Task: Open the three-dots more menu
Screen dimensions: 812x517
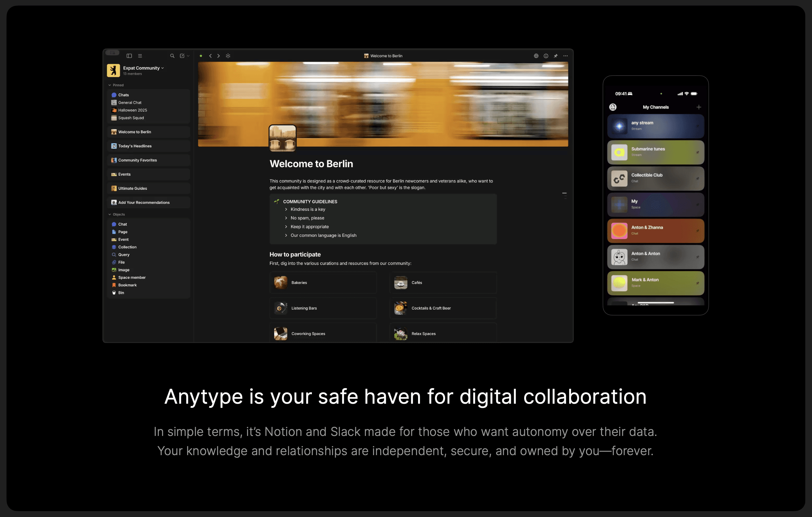Action: [x=566, y=56]
